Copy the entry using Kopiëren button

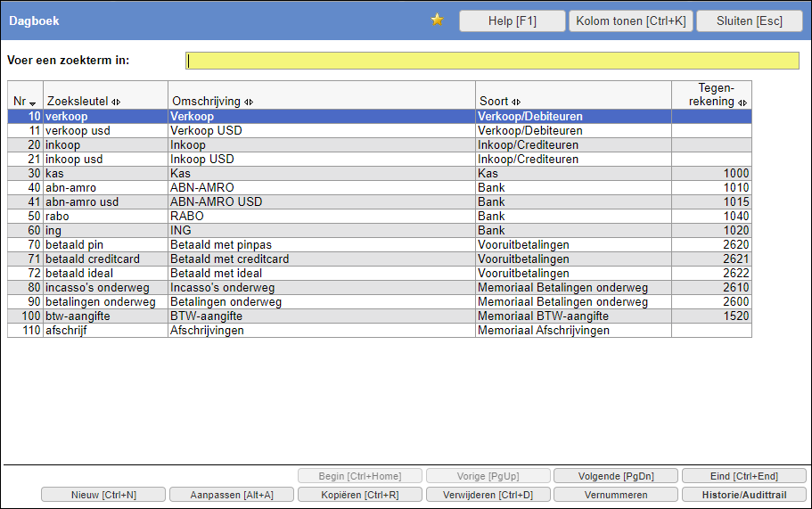click(359, 495)
